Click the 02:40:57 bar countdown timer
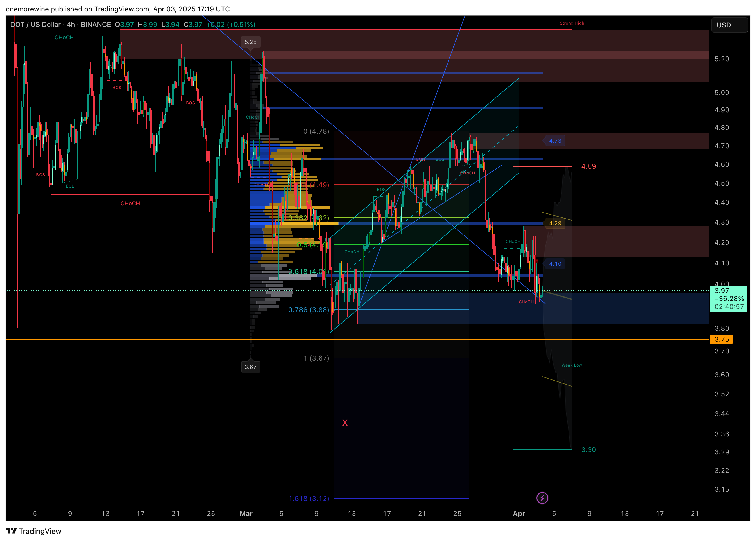 point(729,306)
